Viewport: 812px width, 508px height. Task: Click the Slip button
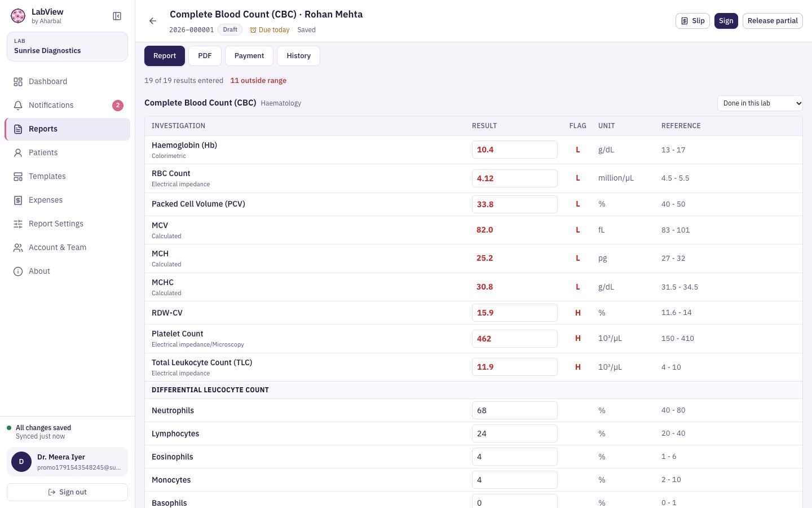[x=692, y=21]
